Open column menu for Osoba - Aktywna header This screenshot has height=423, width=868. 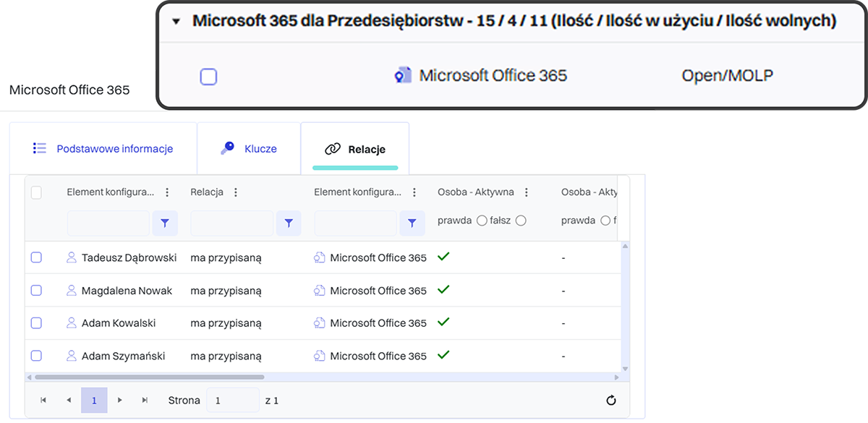point(527,192)
